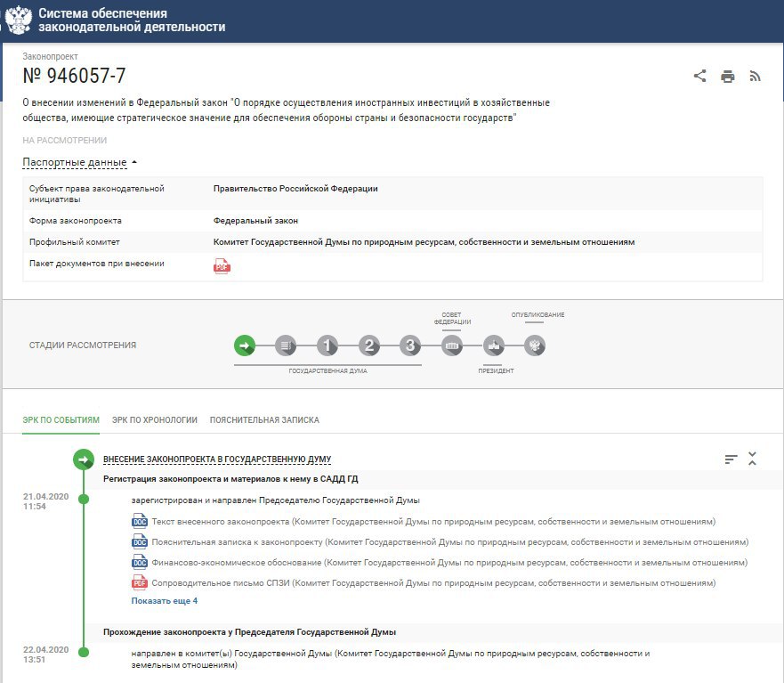Subscribe via the RSS feed icon

coord(755,77)
